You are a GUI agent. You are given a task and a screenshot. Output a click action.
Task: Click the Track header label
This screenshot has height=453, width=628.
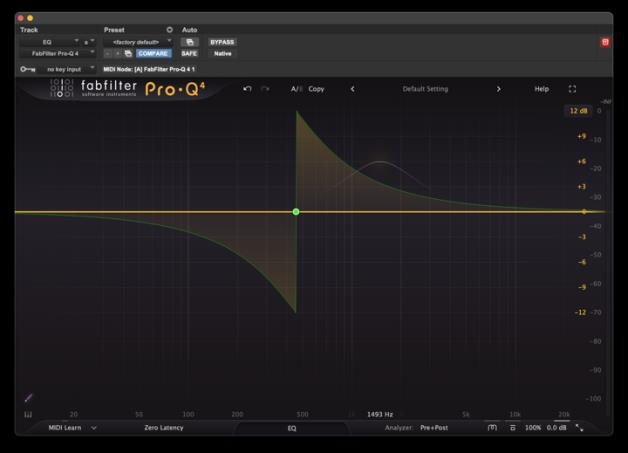tap(29, 30)
